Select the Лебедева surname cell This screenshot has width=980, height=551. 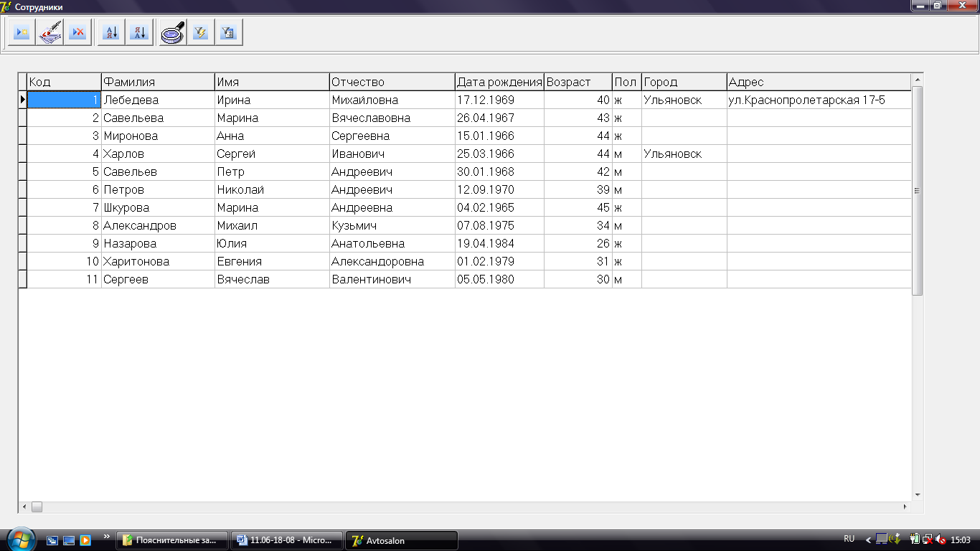pos(158,100)
